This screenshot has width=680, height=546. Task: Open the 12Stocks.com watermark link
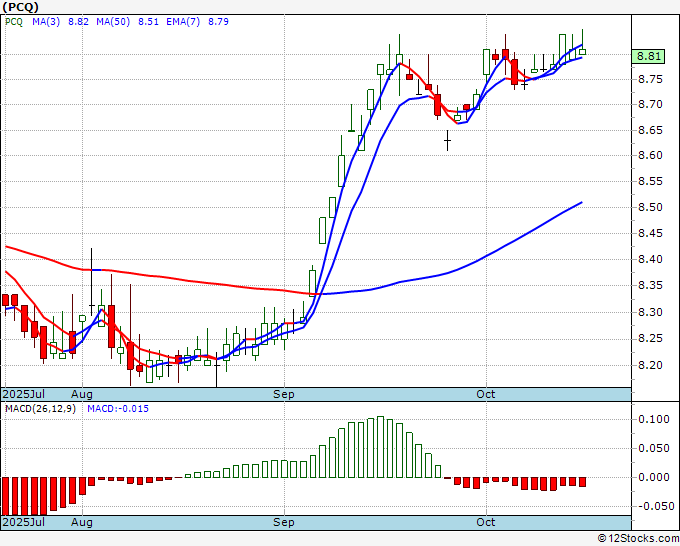pos(638,538)
